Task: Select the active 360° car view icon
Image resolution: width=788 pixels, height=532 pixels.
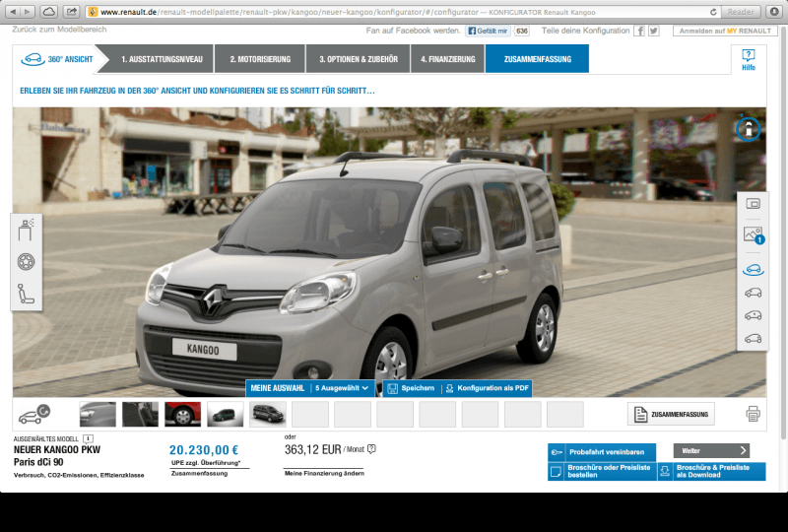Action: [753, 270]
